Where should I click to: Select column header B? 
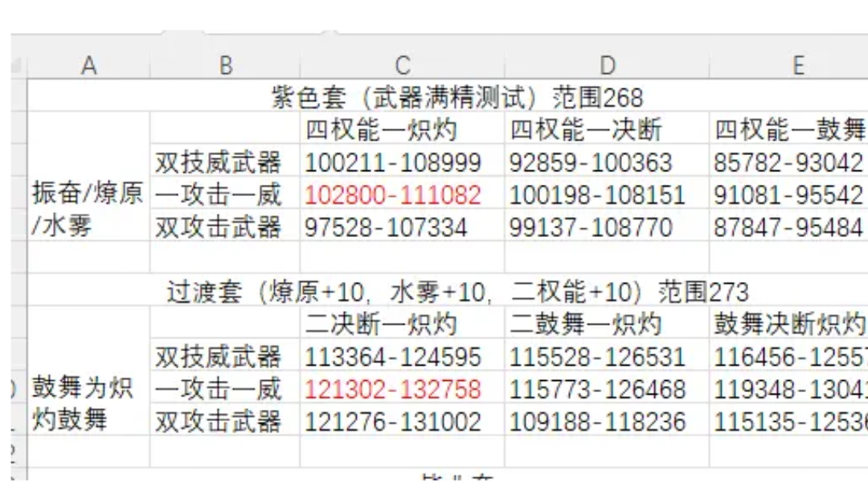[225, 67]
